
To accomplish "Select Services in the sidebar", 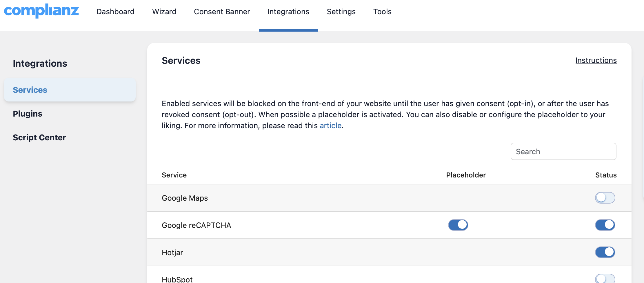I will click(x=30, y=90).
